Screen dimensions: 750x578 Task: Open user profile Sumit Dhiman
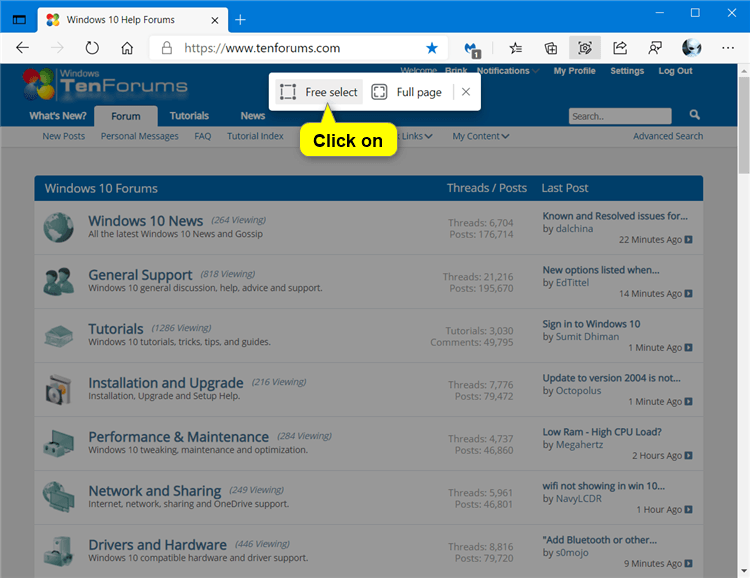587,337
